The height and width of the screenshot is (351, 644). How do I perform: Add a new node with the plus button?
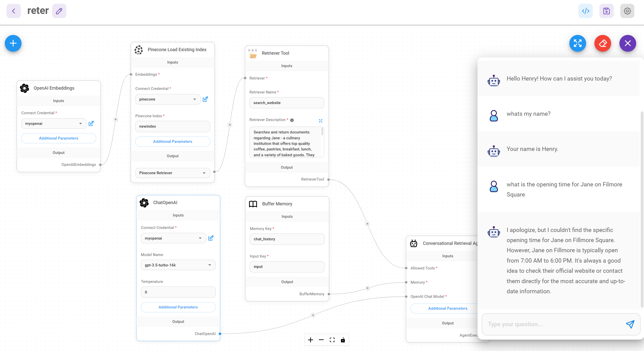point(13,43)
